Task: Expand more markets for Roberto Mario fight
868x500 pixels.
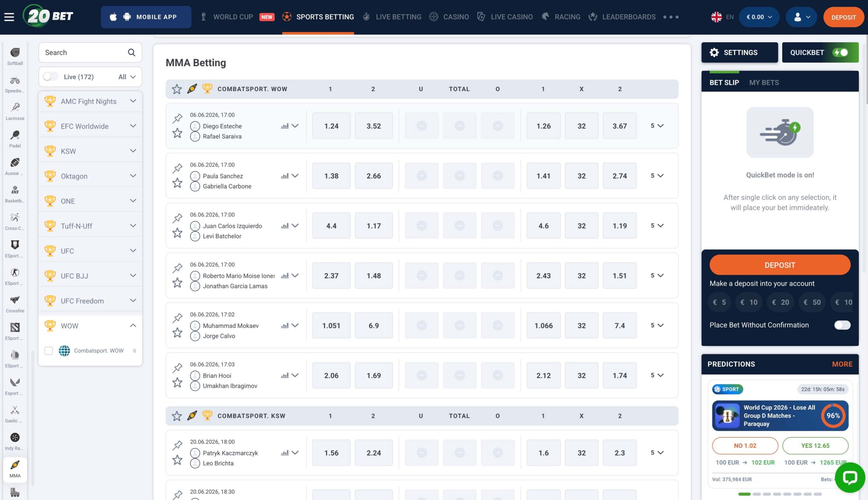Action: (x=657, y=275)
